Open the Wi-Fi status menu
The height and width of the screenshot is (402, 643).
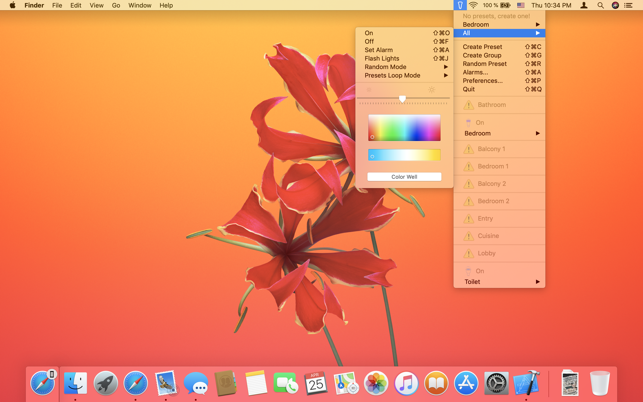click(x=473, y=5)
